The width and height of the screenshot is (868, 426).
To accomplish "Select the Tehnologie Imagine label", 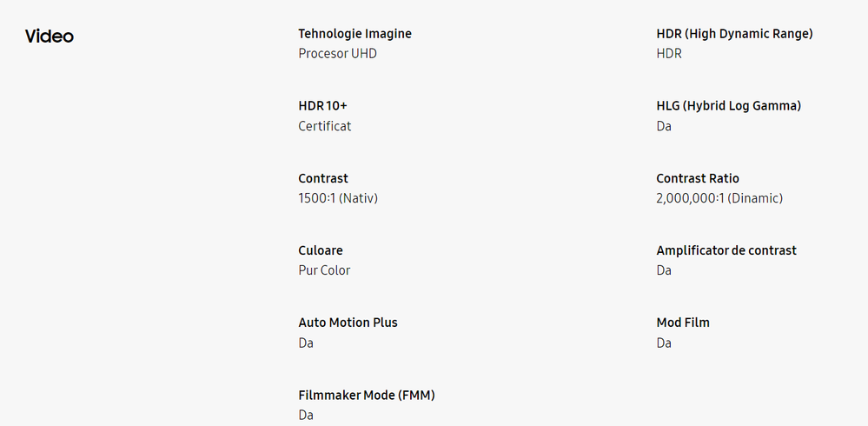I will click(354, 34).
